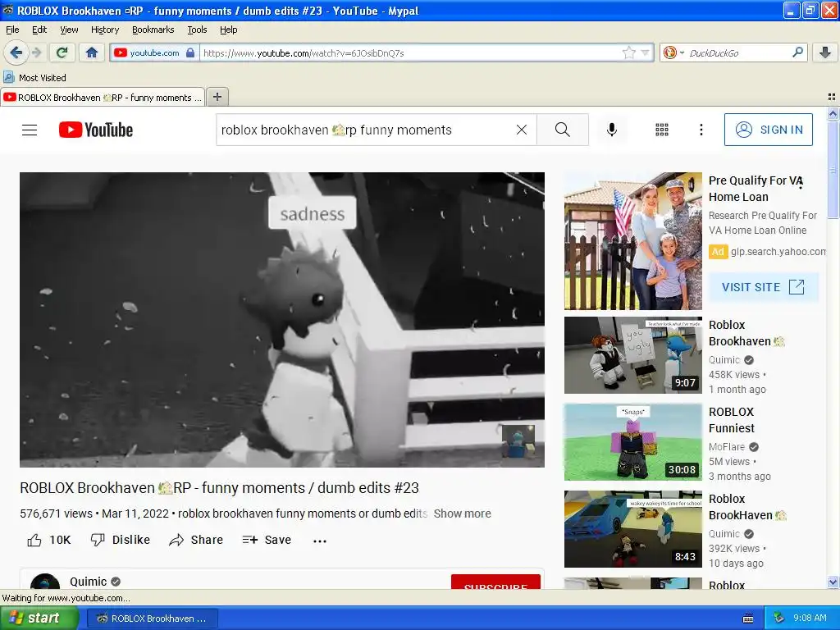
Task: Click the video title ROBLOX Brookhaven RP text
Action: pyautogui.click(x=219, y=488)
